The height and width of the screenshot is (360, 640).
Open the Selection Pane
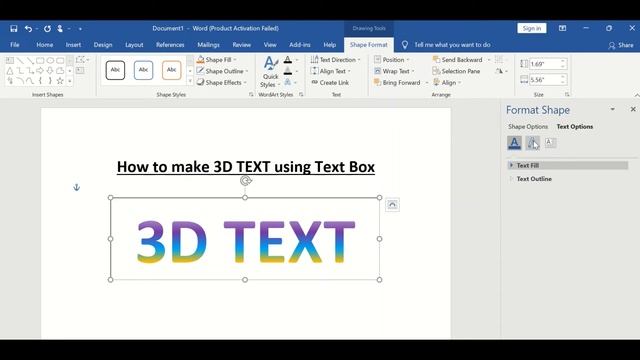(456, 71)
